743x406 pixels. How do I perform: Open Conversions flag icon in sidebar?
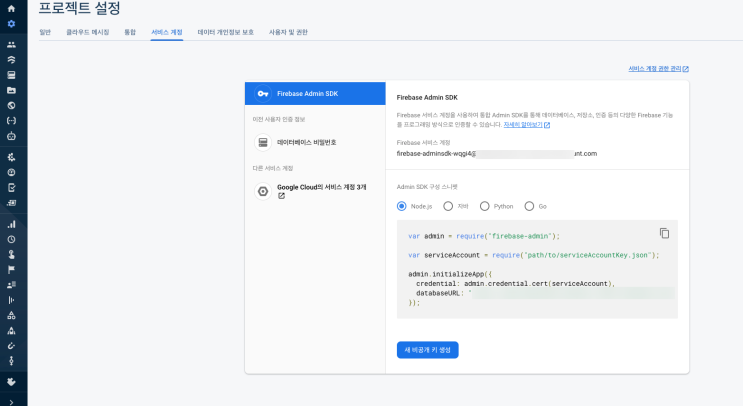11,270
